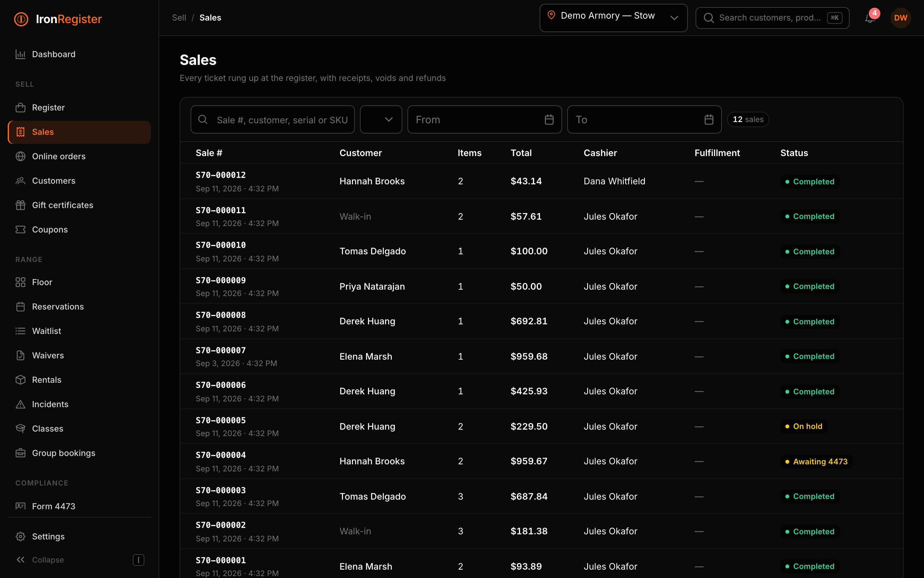Expand the Demo Armory — Stow location dropdown

(x=613, y=18)
